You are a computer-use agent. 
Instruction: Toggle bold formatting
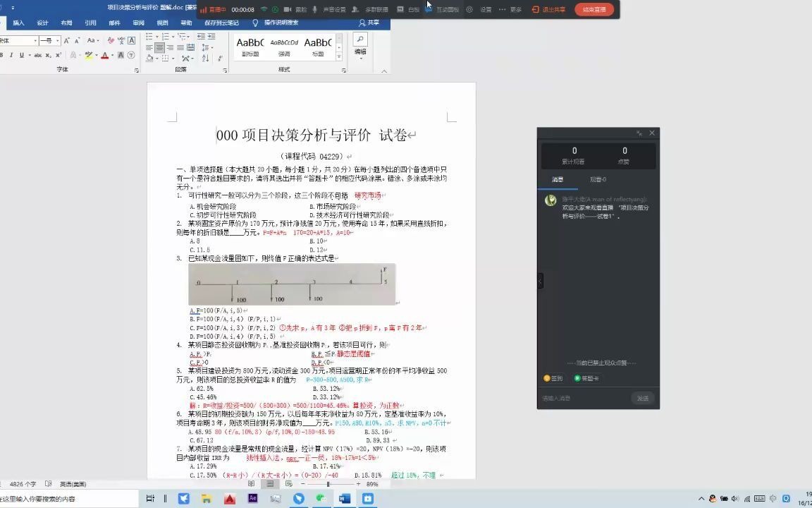point(2,54)
